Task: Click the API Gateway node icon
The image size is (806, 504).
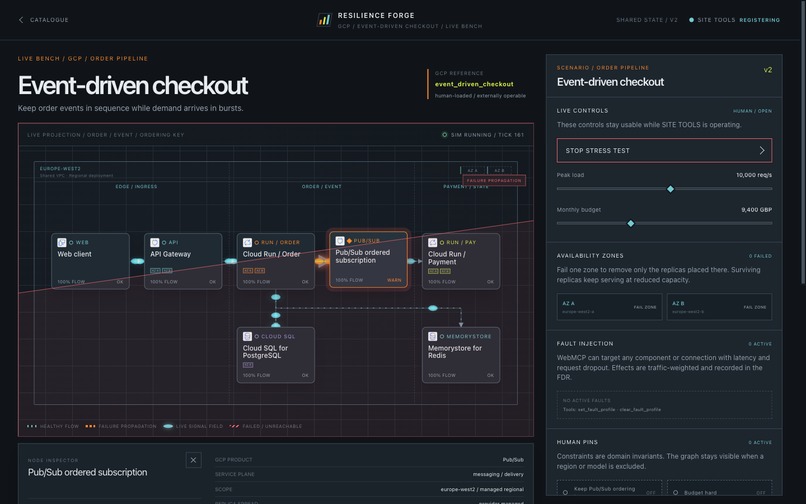Action: pos(154,242)
